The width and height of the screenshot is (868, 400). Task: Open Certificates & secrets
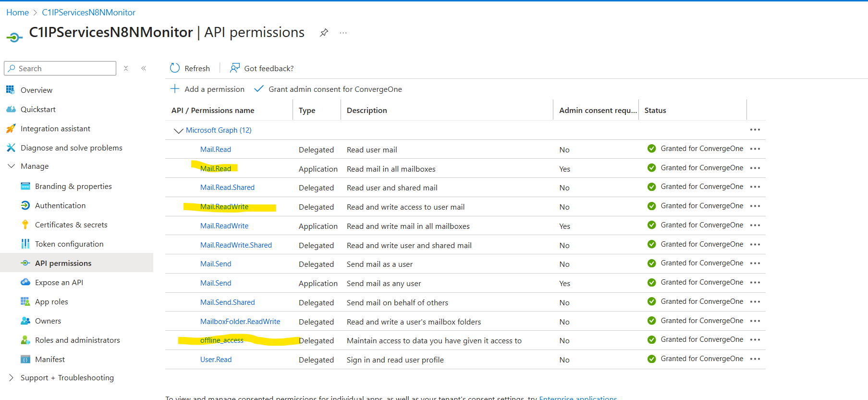pos(71,225)
